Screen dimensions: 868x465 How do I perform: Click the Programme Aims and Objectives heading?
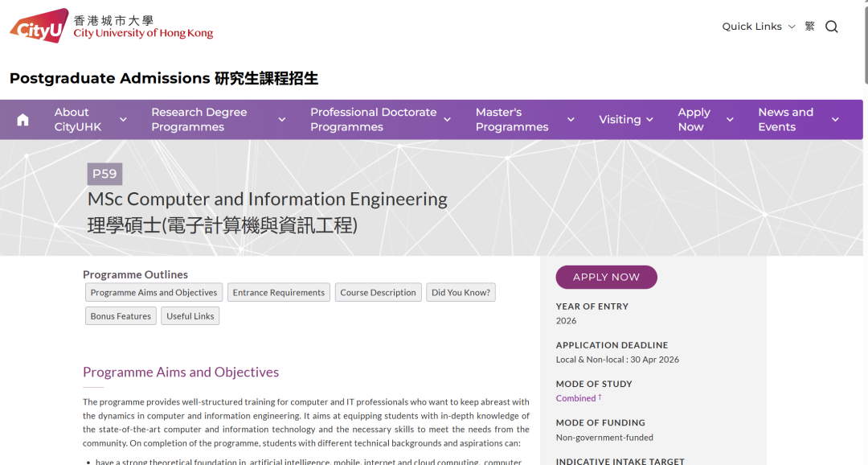click(181, 372)
